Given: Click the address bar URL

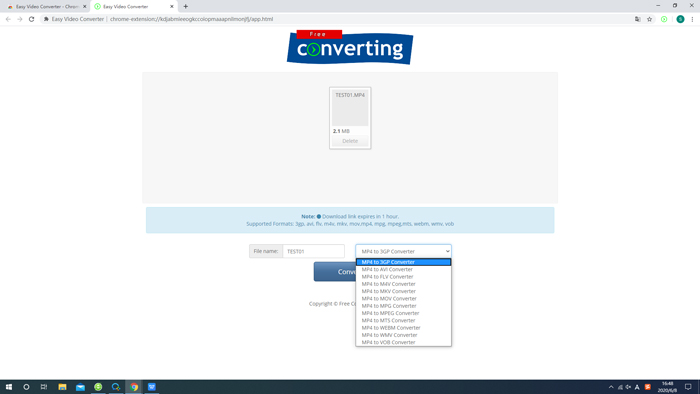Looking at the screenshot, I should (191, 19).
